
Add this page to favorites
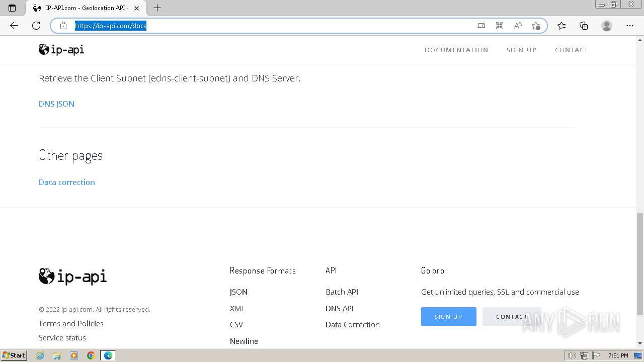click(x=536, y=26)
